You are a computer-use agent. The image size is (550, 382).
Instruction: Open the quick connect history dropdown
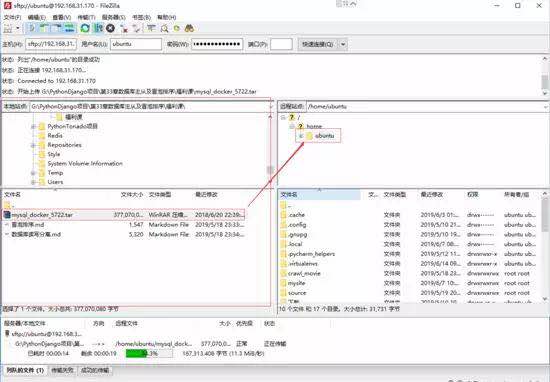point(343,44)
